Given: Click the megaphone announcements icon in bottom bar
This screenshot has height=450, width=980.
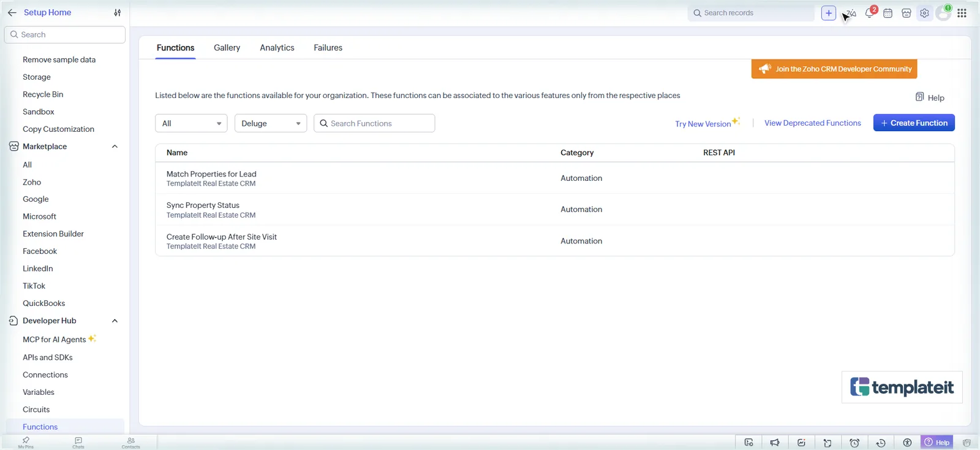Looking at the screenshot, I should tap(775, 443).
